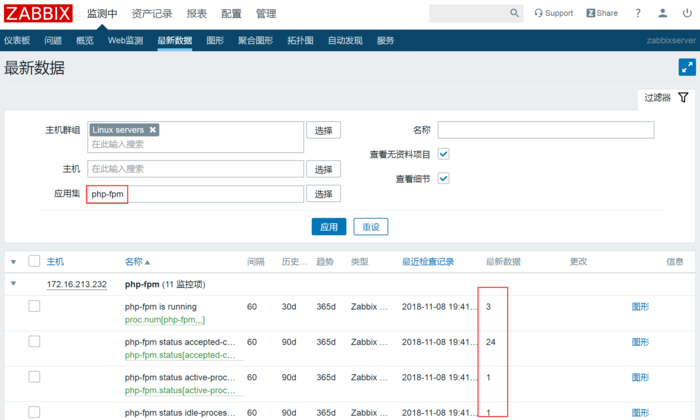
Task: Check the php-fpm is running row
Action: 34,306
